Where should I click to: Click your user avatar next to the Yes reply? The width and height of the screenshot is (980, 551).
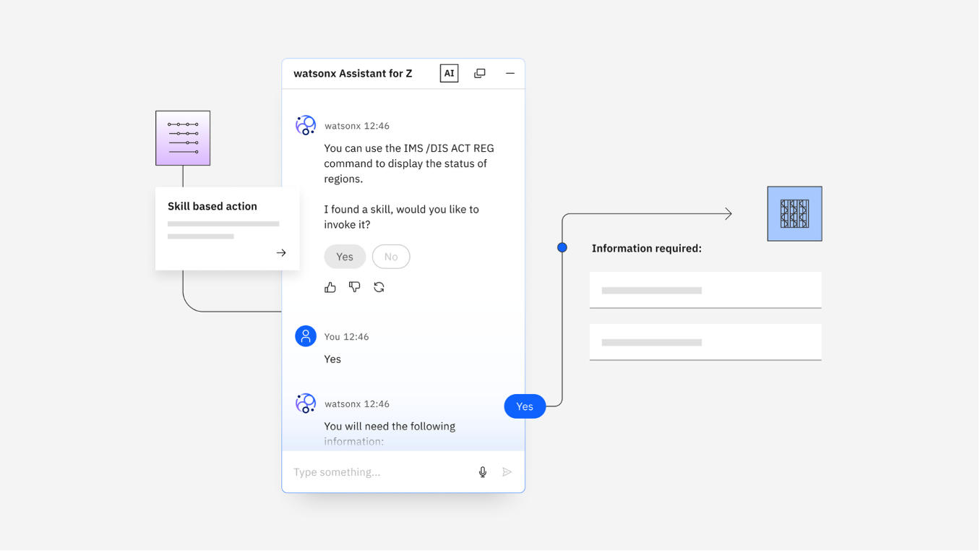tap(305, 336)
